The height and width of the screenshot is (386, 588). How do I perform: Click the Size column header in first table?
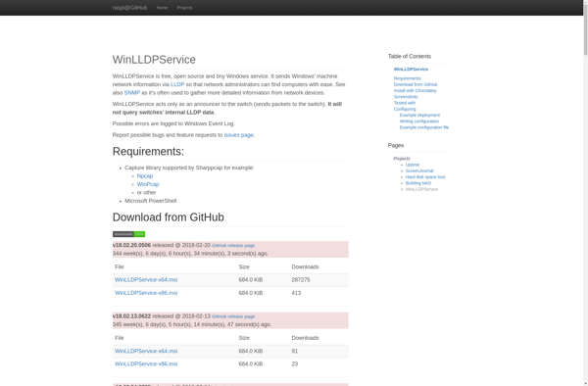coord(244,266)
